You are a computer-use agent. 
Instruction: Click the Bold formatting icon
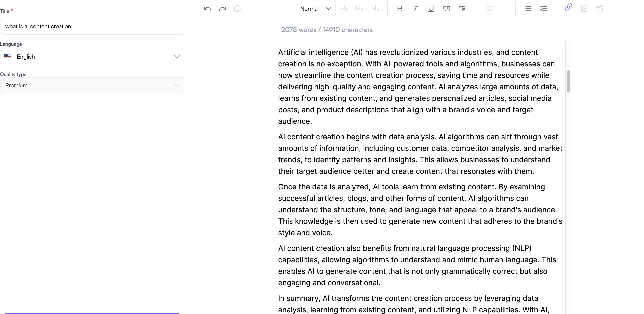[399, 9]
